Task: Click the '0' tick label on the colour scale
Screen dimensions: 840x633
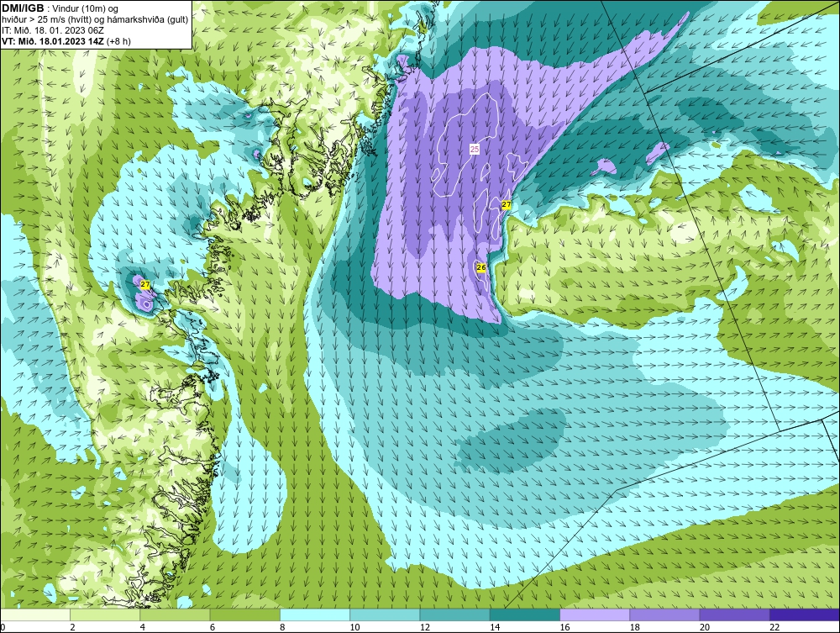Action: (x=3, y=628)
